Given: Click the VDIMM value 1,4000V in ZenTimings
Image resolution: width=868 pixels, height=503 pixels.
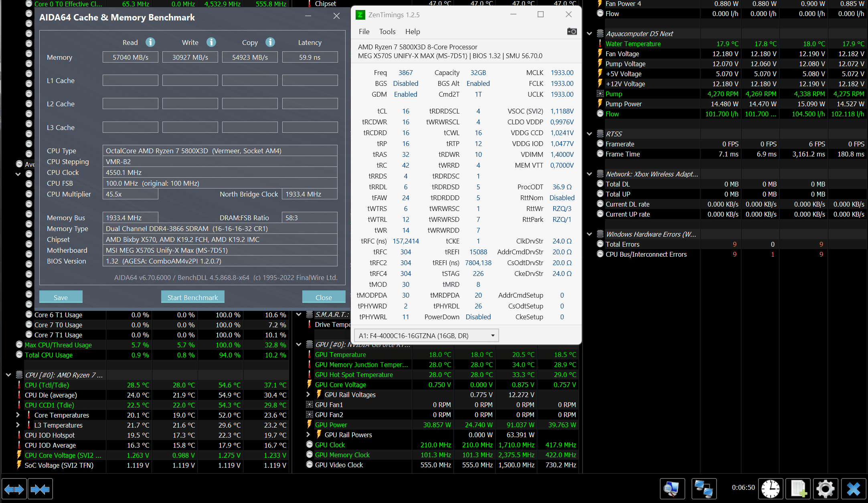Looking at the screenshot, I should point(562,154).
